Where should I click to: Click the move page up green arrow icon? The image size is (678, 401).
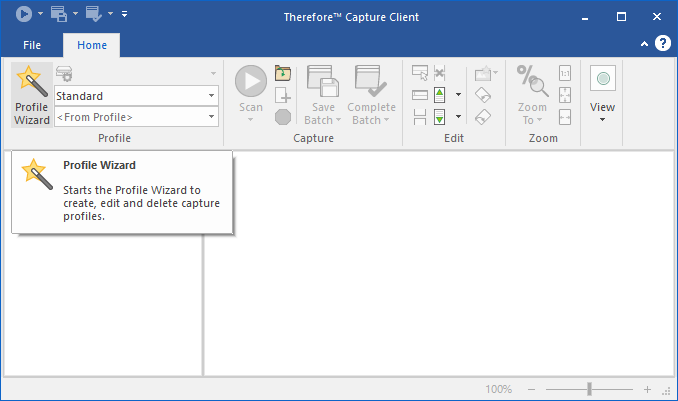(439, 95)
